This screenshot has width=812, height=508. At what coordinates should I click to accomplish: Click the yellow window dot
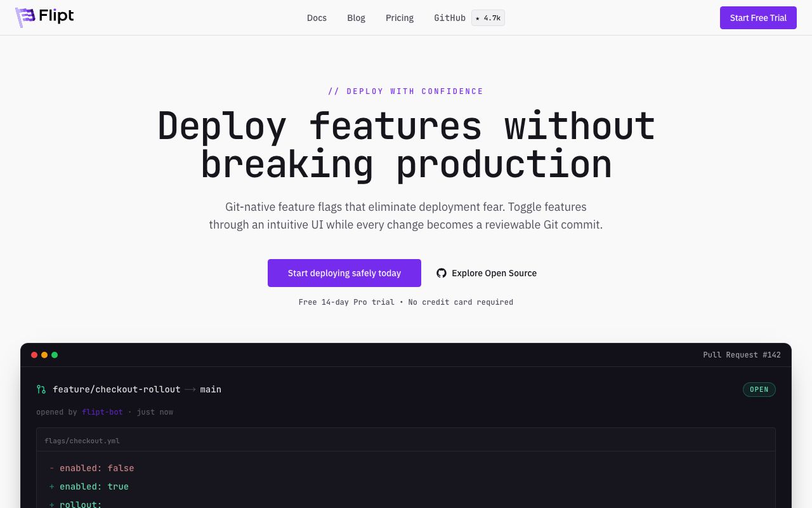(x=44, y=355)
